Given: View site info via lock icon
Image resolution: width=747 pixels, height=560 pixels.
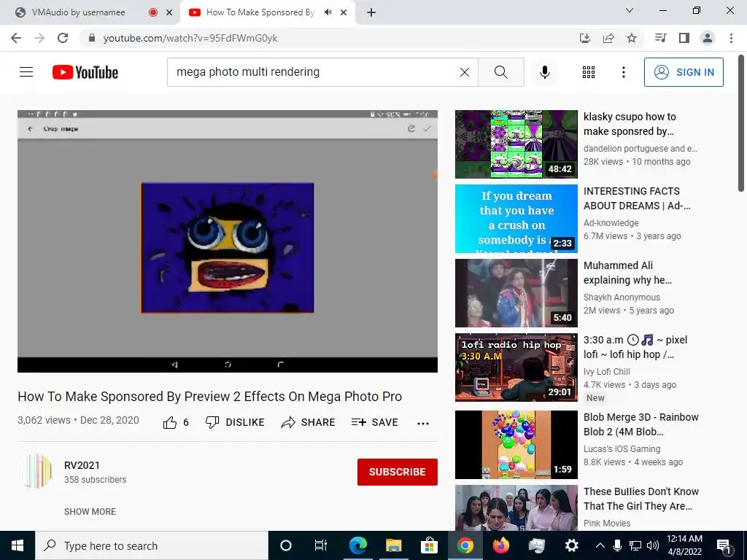Looking at the screenshot, I should coord(91,38).
